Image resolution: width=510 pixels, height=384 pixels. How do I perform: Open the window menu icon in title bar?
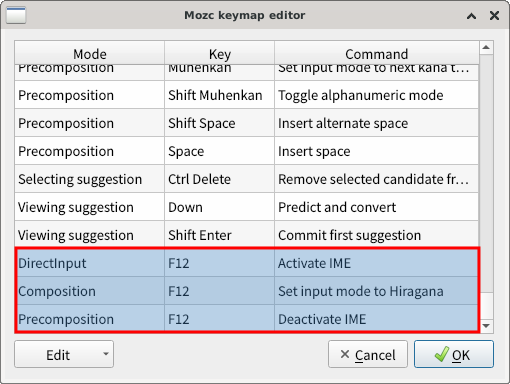(x=16, y=15)
